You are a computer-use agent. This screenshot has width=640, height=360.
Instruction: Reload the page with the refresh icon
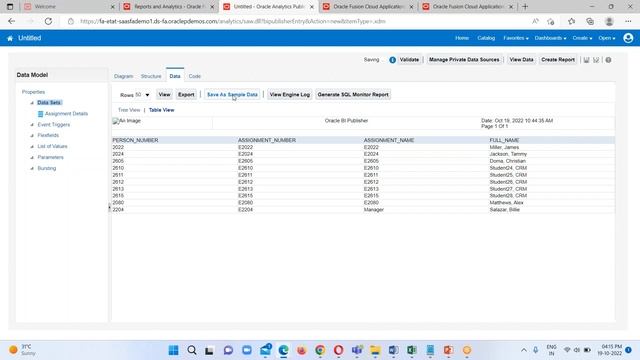pos(48,21)
